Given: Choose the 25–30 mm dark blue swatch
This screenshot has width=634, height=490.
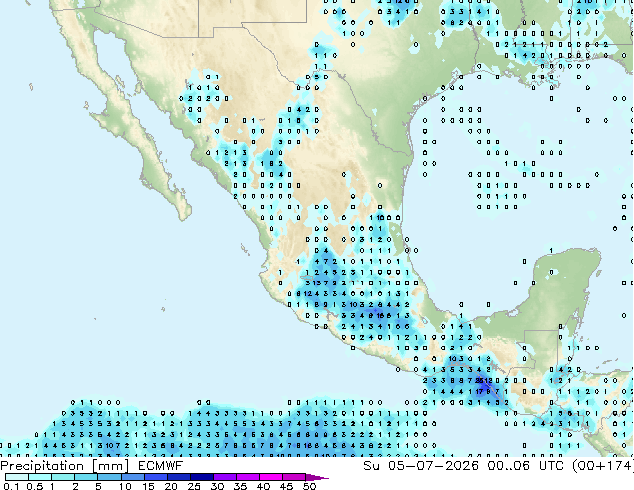Looking at the screenshot, I should [201, 477].
